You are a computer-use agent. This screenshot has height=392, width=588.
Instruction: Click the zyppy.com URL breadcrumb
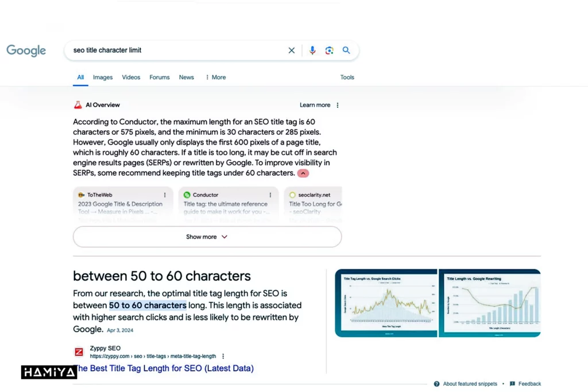tap(153, 356)
